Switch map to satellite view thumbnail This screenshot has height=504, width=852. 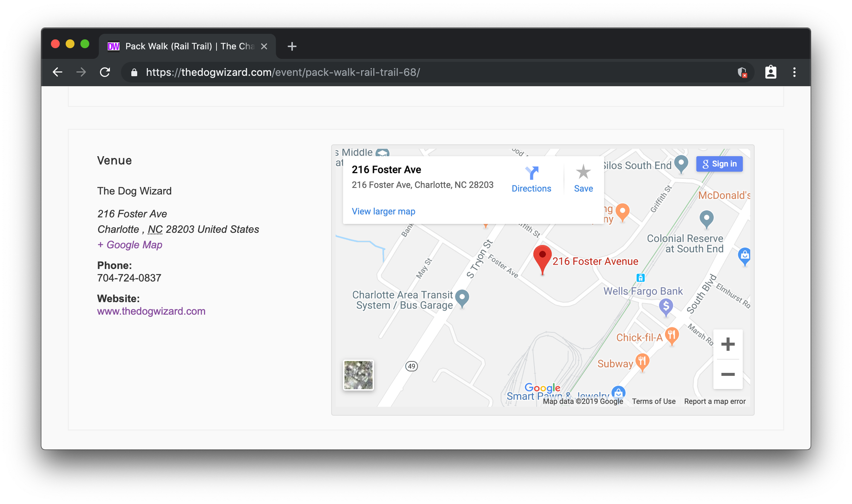coord(358,375)
